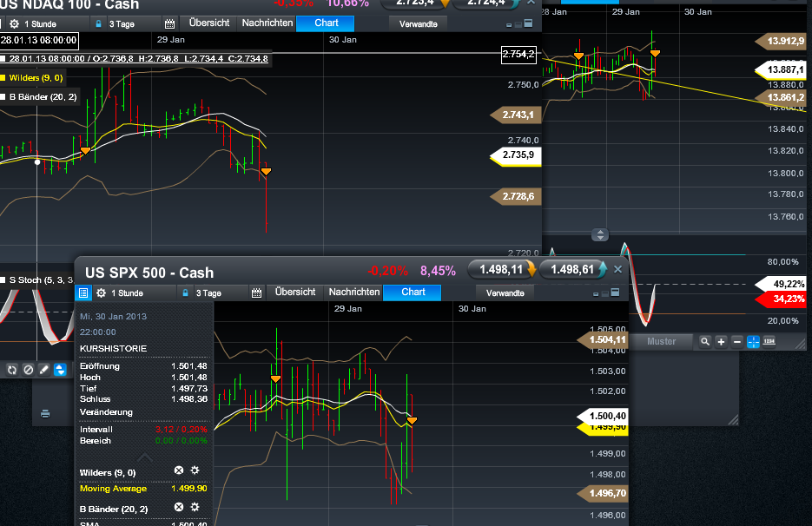The height and width of the screenshot is (526, 812).
Task: Toggle 1234 values display icon in right toolbar
Action: point(769,342)
